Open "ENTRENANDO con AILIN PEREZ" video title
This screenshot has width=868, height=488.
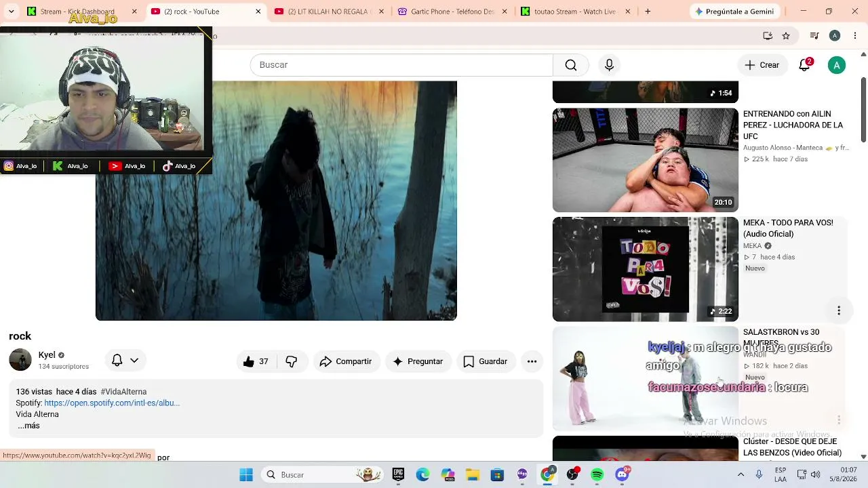coord(793,125)
